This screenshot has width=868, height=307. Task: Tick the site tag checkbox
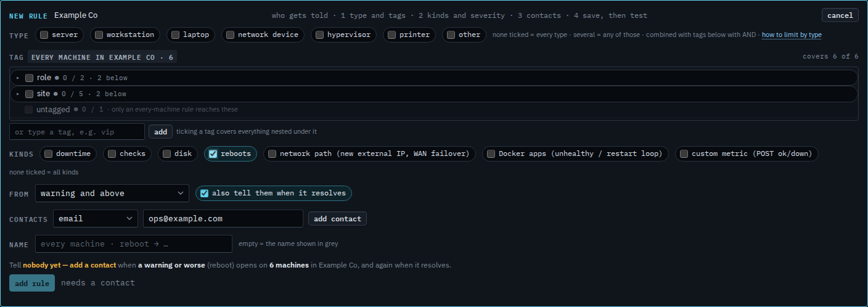[29, 94]
